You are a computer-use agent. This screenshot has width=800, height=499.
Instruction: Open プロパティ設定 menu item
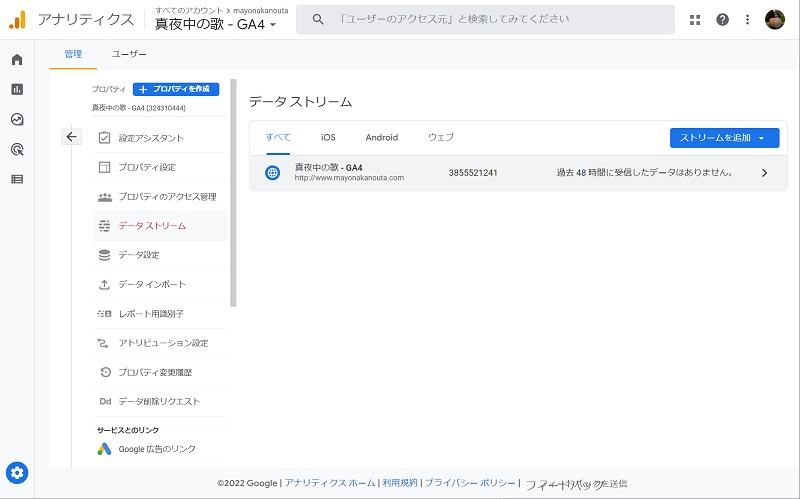point(160,167)
